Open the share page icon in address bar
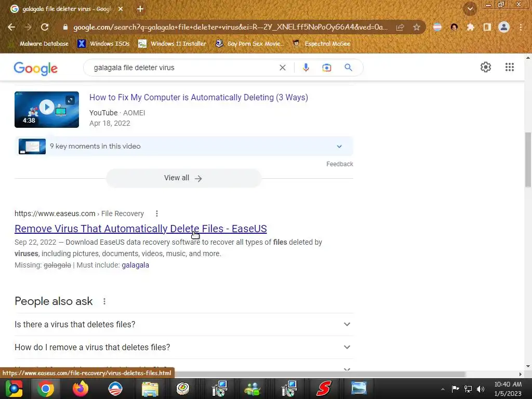 [400, 27]
